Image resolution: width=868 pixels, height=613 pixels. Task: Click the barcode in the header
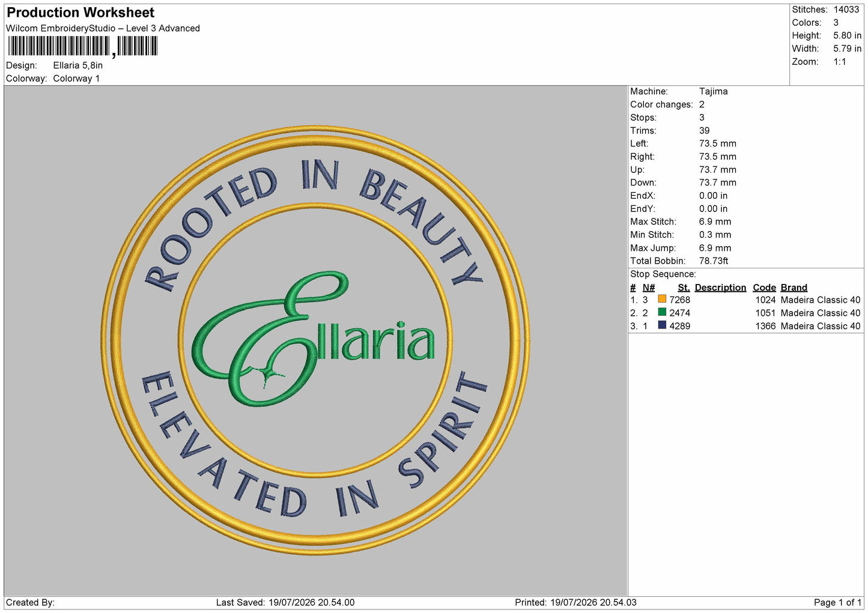[83, 46]
